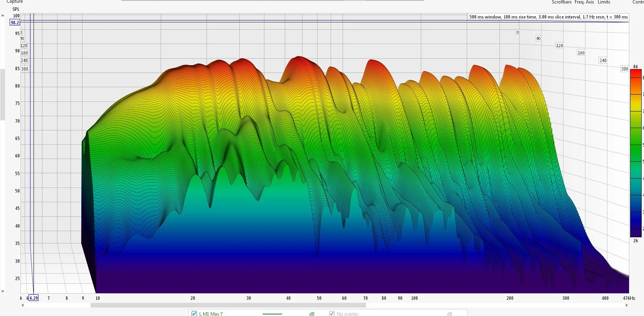Click the vertical scrollbar down arrow
This screenshot has width=644, height=316.
tap(3, 292)
